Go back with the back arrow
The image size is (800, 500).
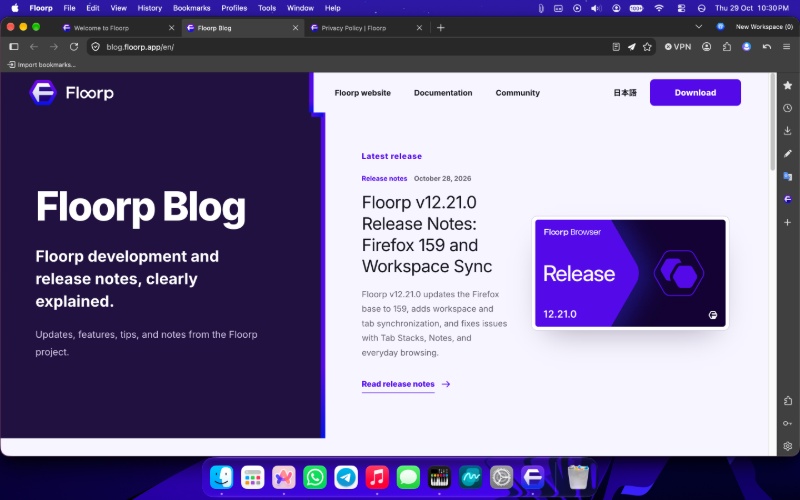point(34,47)
